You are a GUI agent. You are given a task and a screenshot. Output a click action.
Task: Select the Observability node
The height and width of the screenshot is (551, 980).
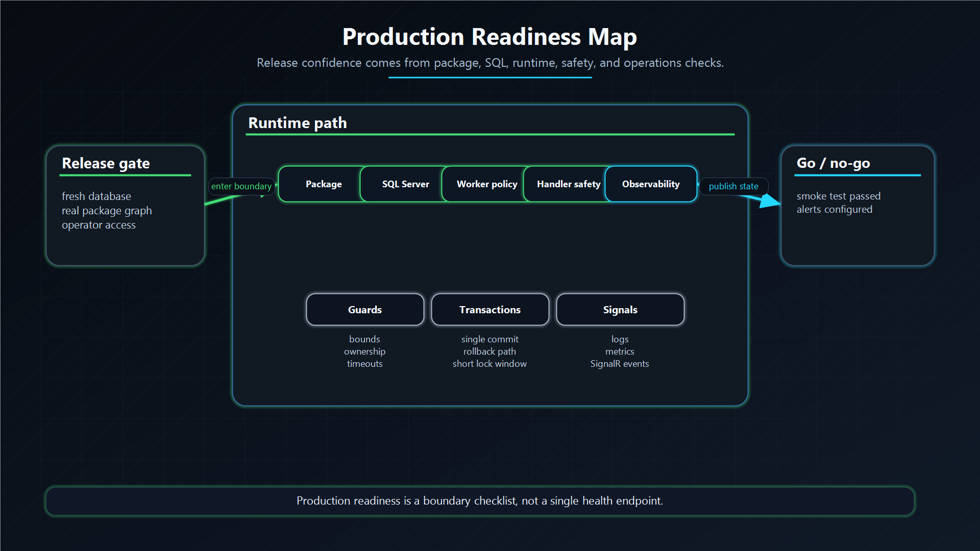(x=651, y=184)
